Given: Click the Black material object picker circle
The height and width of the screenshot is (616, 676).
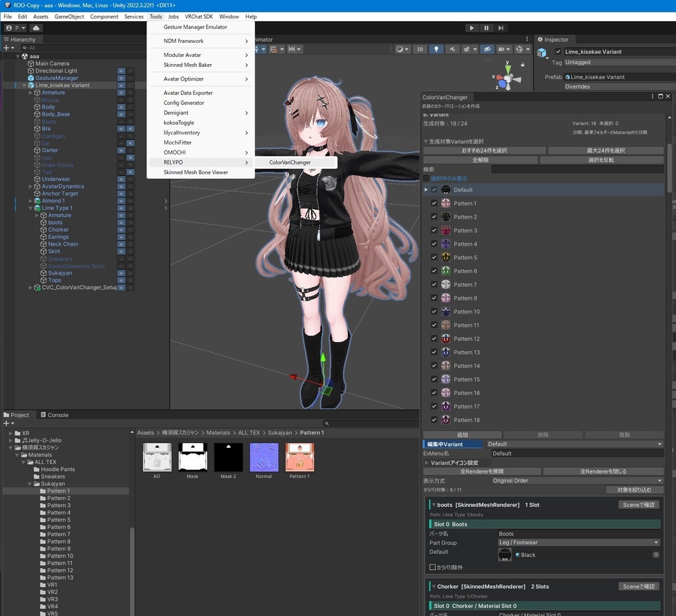Looking at the screenshot, I should coord(656,555).
